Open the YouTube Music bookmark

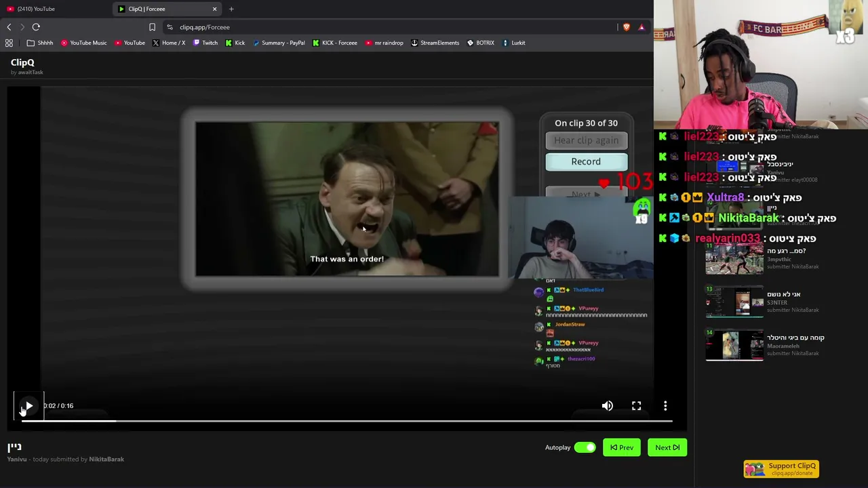tap(84, 43)
